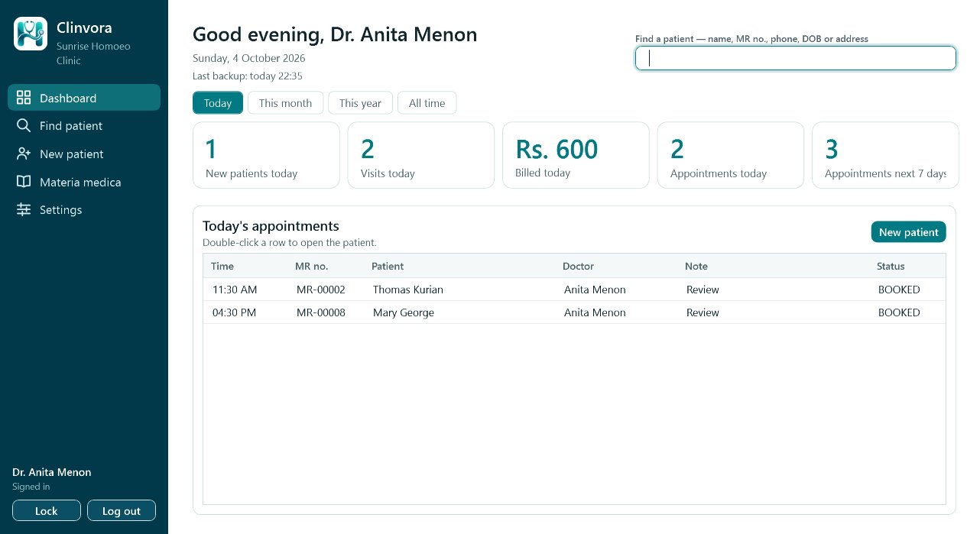Screen dimensions: 980x534
Task: Click the Visits today card
Action: pyautogui.click(x=420, y=155)
